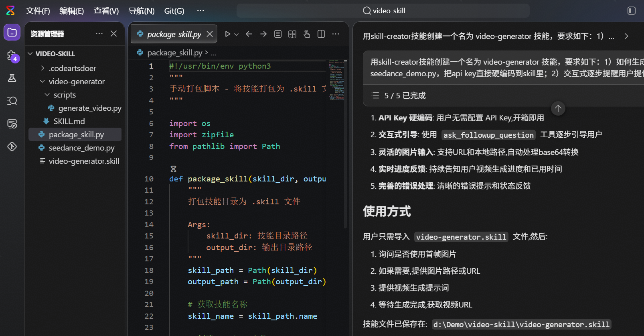
Task: Place cursor on import zipfile line
Action: [201, 134]
